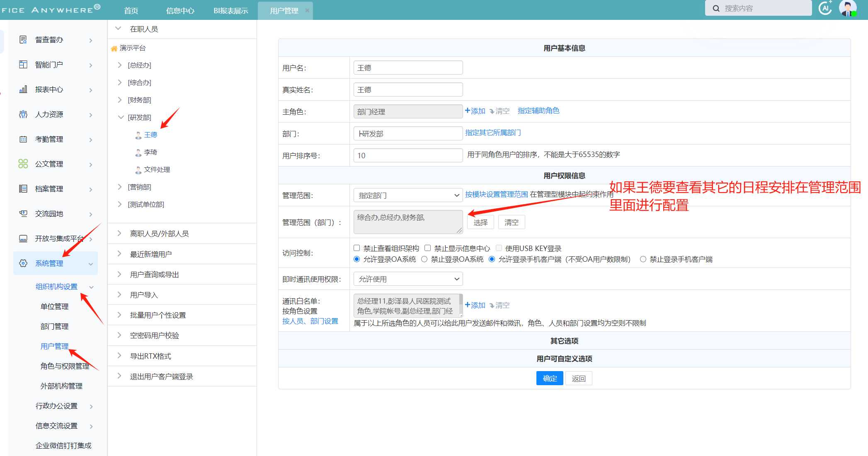Select 允许登录OA系统 radio button

[x=356, y=259]
